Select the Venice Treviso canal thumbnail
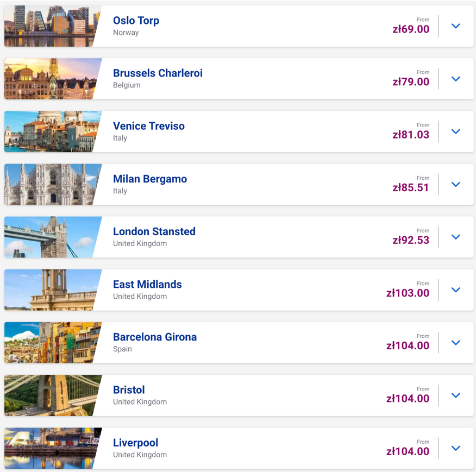The image size is (476, 472). (53, 131)
